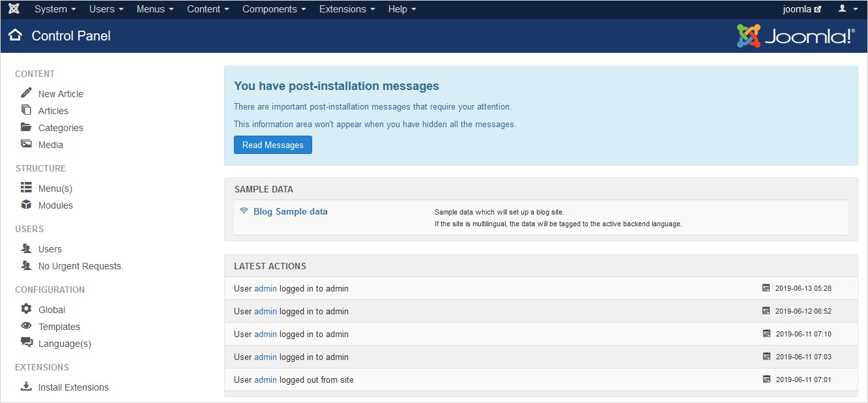The image size is (868, 403).
Task: Click the home icon beside Control Panel
Action: point(16,36)
